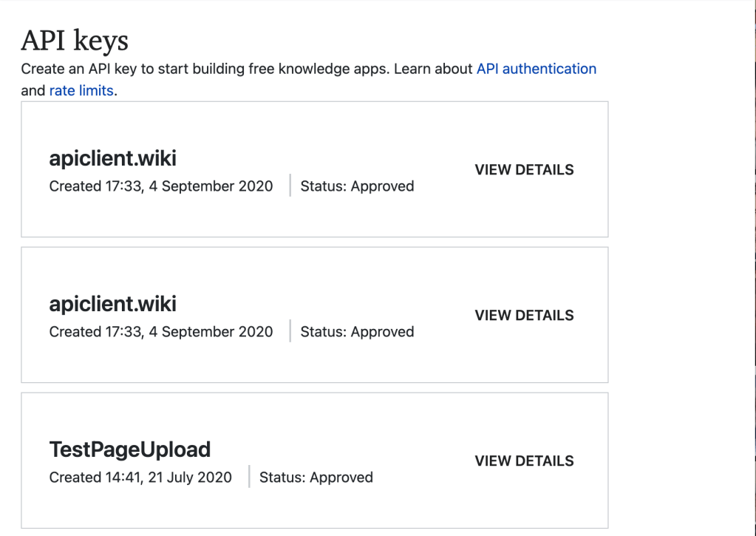Click the Created 14:41, 21 July 2020 text
This screenshot has width=756, height=536.
[140, 478]
